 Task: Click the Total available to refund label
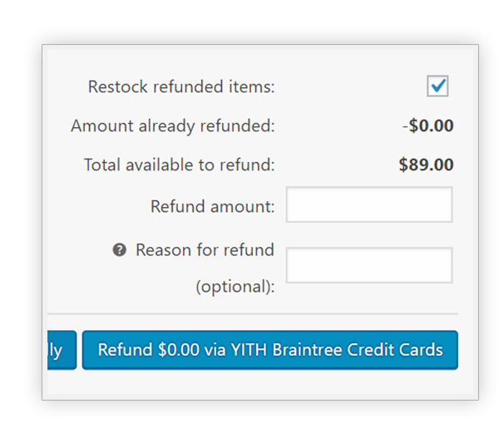(x=179, y=165)
